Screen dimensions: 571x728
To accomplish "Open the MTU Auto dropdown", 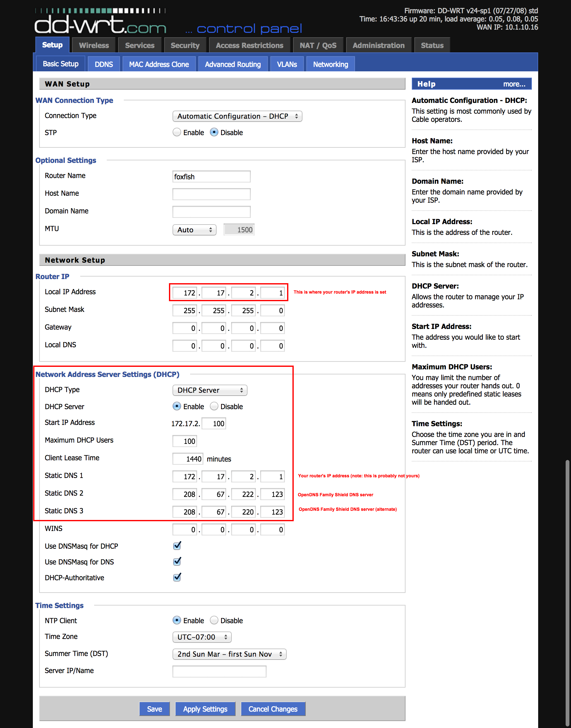I will pos(194,230).
